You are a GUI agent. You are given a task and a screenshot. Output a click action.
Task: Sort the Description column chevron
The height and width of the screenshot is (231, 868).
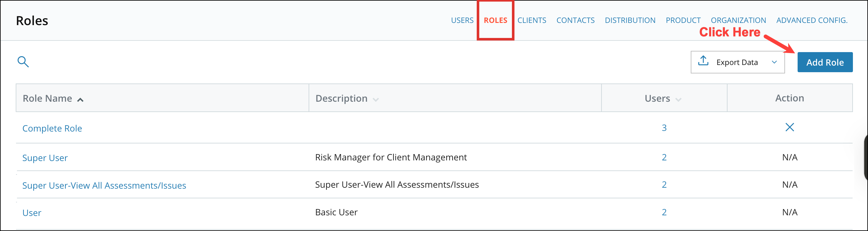click(376, 100)
